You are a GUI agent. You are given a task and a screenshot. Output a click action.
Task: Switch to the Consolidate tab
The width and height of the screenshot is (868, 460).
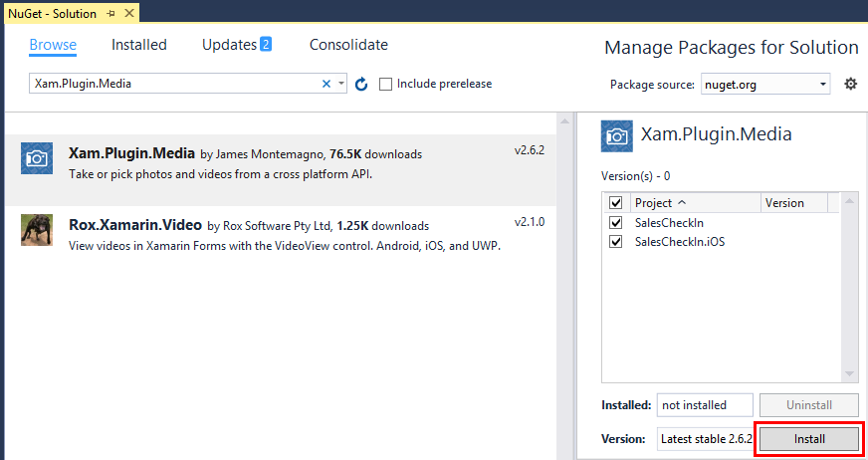coord(348,45)
